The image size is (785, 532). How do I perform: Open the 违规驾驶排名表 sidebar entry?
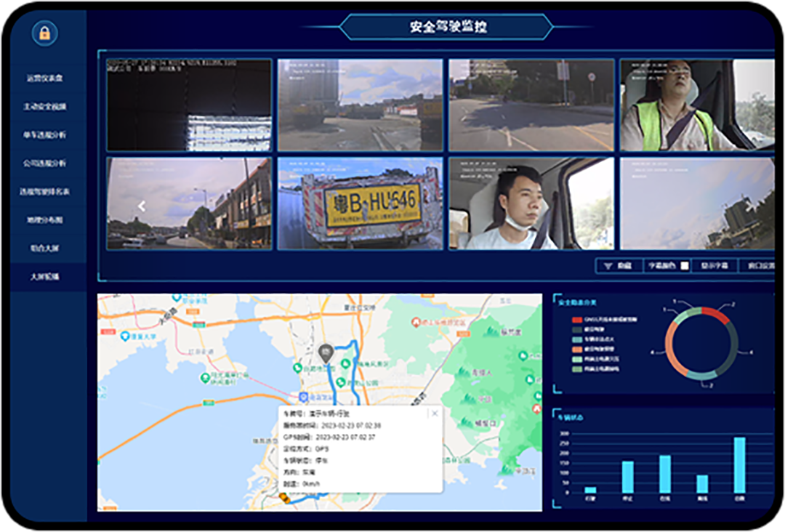(x=44, y=192)
